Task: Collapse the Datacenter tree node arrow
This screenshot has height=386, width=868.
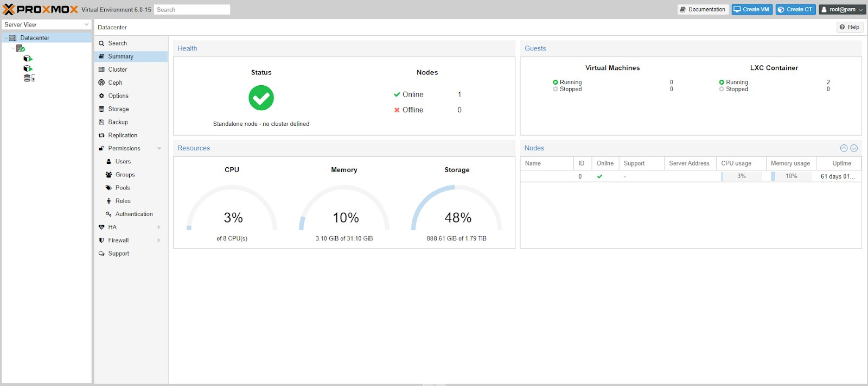Action: click(x=6, y=38)
